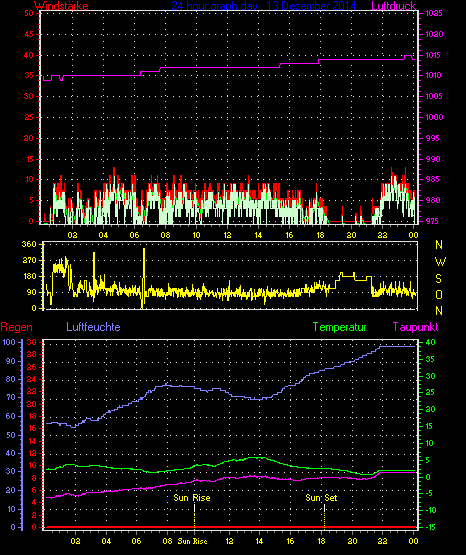Click the yellow O compass letter
The image size is (466, 555).
tap(439, 294)
